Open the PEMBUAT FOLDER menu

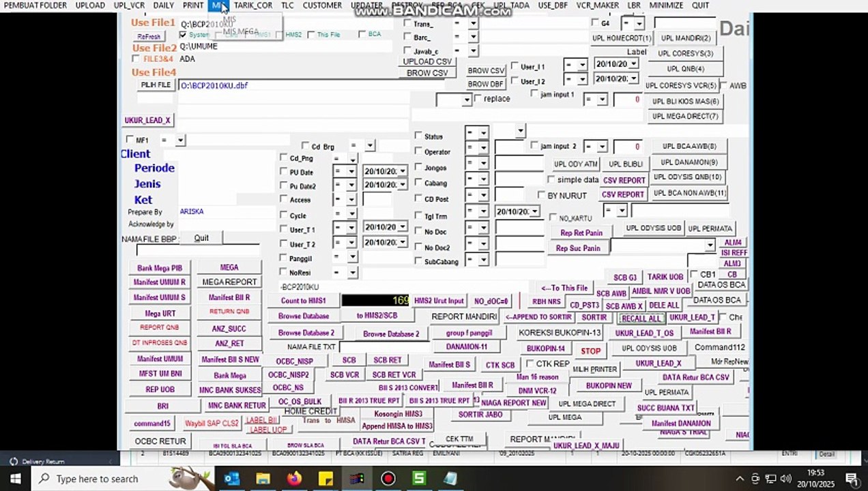pos(35,5)
